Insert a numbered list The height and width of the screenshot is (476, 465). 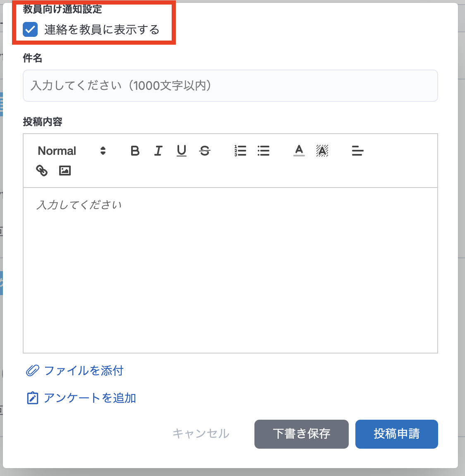pos(240,151)
